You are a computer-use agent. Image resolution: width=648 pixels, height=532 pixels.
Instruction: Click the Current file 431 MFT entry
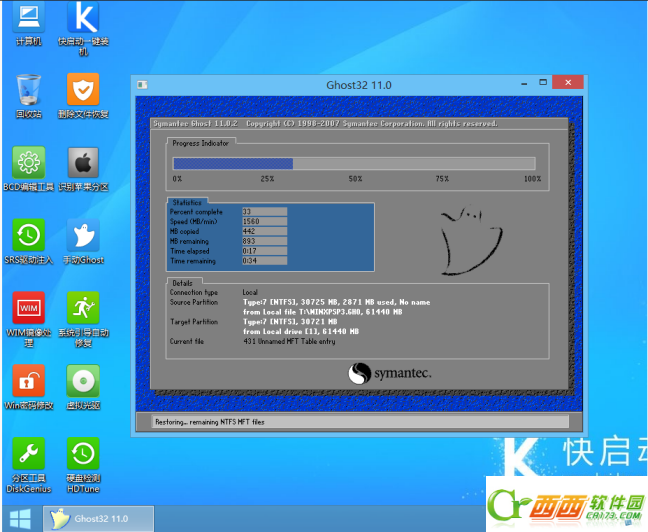pos(289,341)
